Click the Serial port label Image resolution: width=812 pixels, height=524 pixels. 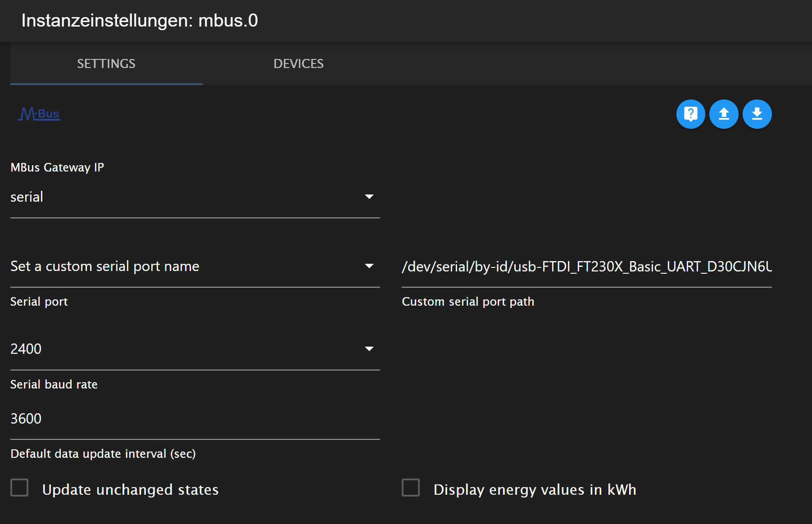(x=39, y=302)
